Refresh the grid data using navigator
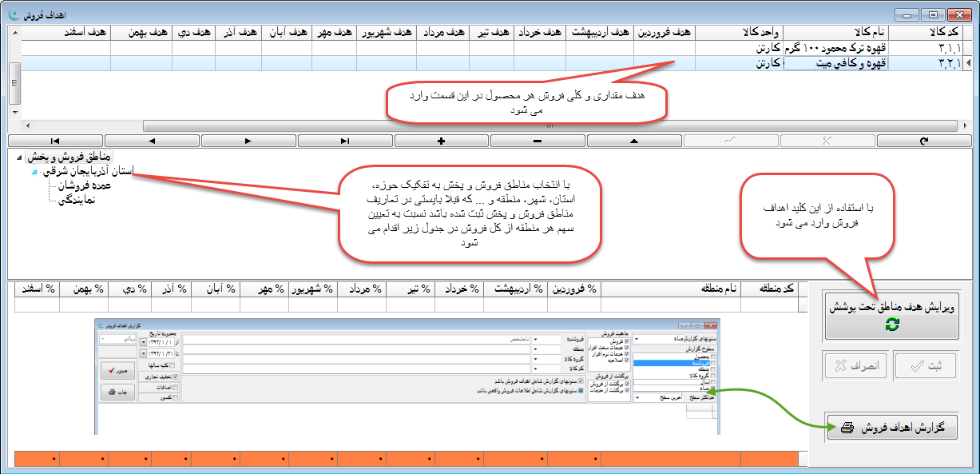This screenshot has width=980, height=474. pyautogui.click(x=924, y=141)
